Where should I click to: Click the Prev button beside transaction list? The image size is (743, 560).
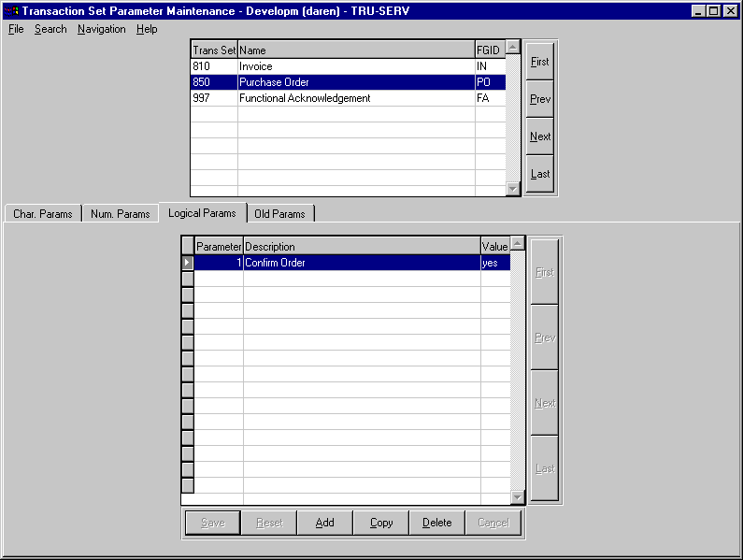tap(540, 99)
